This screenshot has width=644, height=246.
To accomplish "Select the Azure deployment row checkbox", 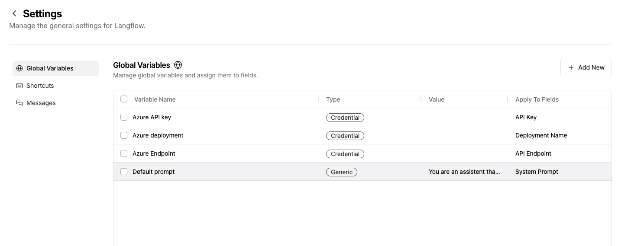I will [x=124, y=135].
